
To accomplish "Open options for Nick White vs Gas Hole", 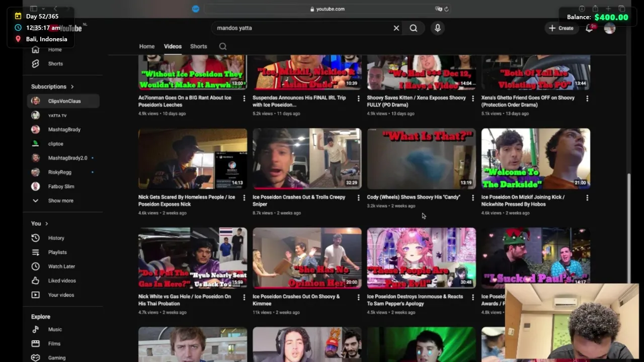I will pos(245,298).
